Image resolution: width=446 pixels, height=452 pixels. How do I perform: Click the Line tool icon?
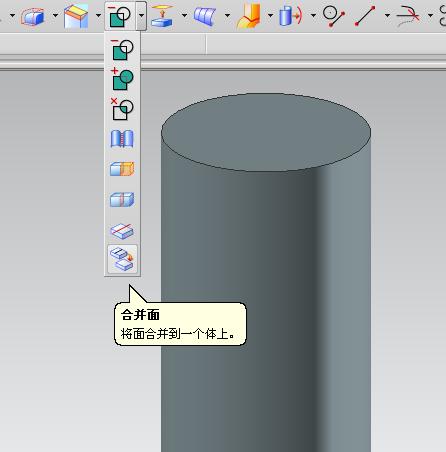(x=365, y=16)
